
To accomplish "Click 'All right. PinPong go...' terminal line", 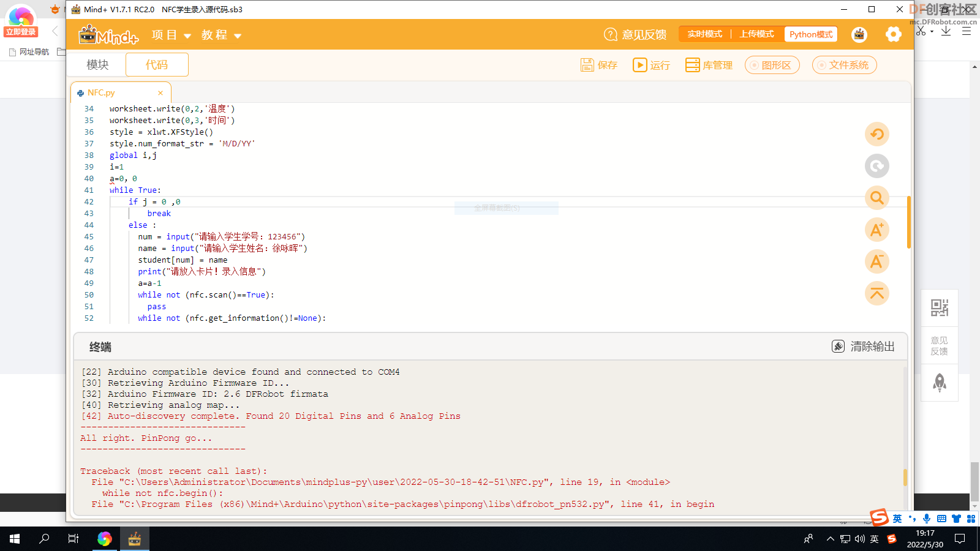I will (x=146, y=438).
